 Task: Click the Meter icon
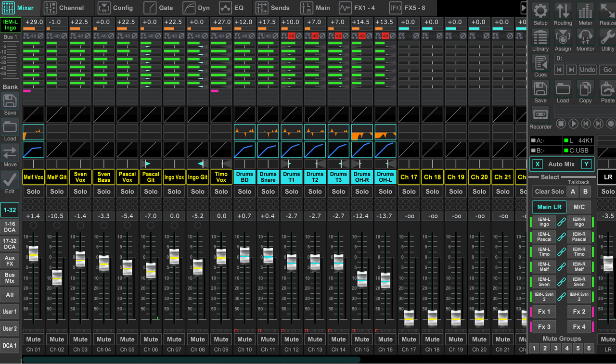[x=585, y=13]
